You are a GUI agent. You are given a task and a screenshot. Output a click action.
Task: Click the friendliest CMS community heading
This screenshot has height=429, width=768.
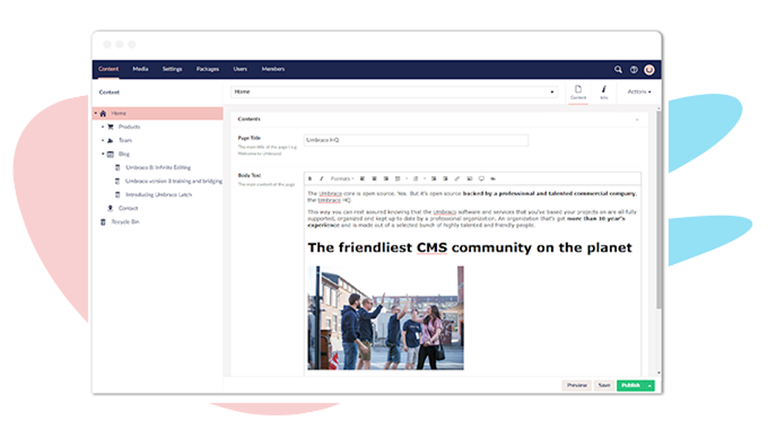(469, 248)
